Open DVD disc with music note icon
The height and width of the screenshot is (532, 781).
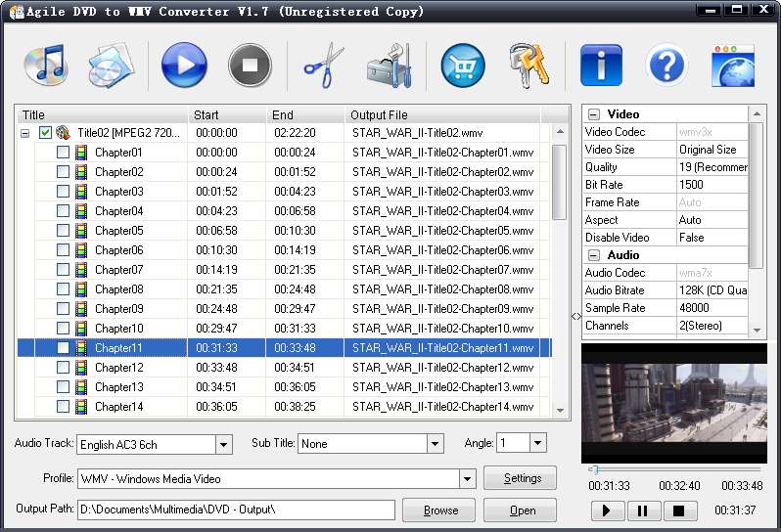pyautogui.click(x=46, y=65)
